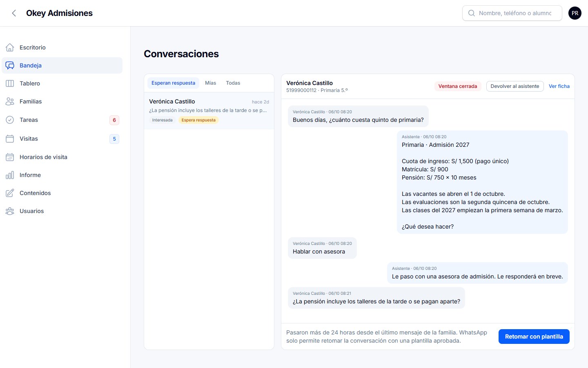Click the back arrow next to Okey Admisiones

click(x=14, y=13)
